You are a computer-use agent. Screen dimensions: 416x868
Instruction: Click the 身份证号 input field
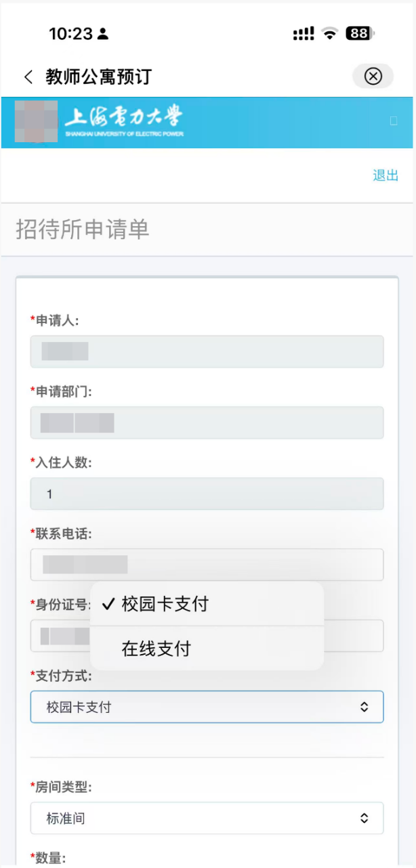pyautogui.click(x=352, y=636)
